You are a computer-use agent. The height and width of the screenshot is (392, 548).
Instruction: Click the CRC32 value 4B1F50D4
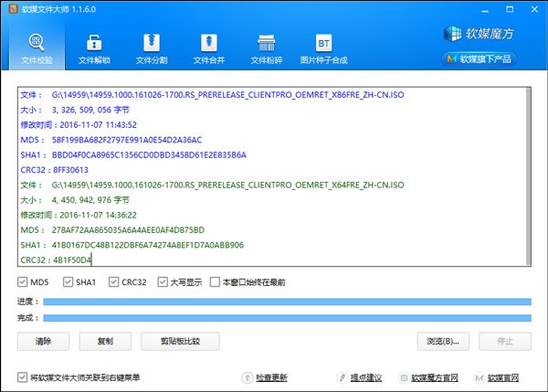pos(72,260)
